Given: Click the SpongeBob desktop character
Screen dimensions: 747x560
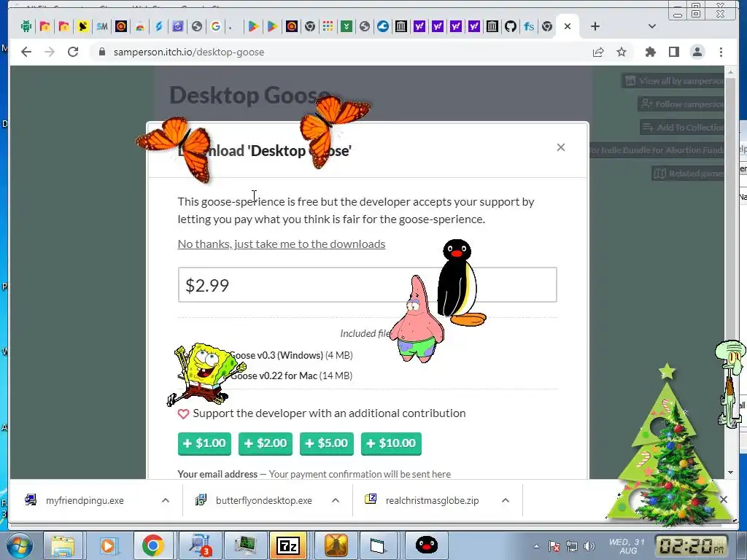Looking at the screenshot, I should [205, 376].
